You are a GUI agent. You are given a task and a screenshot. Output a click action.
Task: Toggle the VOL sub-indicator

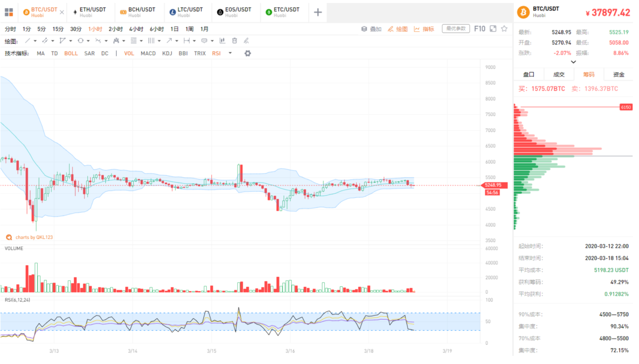[x=129, y=54]
